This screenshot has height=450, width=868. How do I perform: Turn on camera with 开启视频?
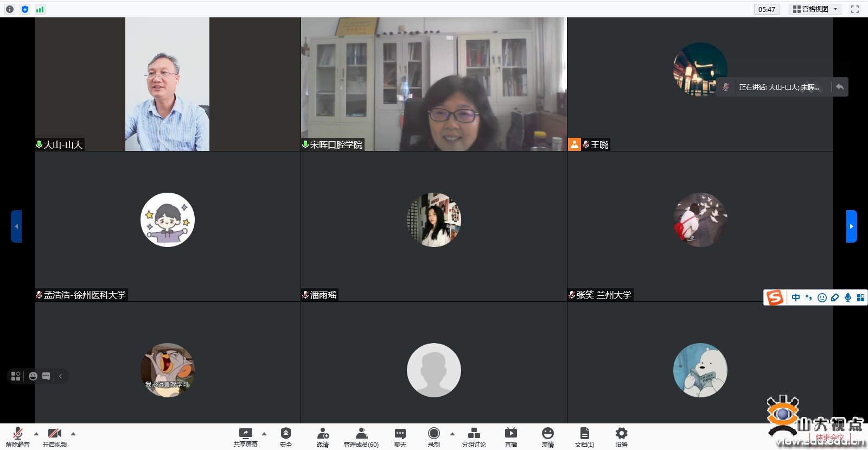click(x=55, y=435)
